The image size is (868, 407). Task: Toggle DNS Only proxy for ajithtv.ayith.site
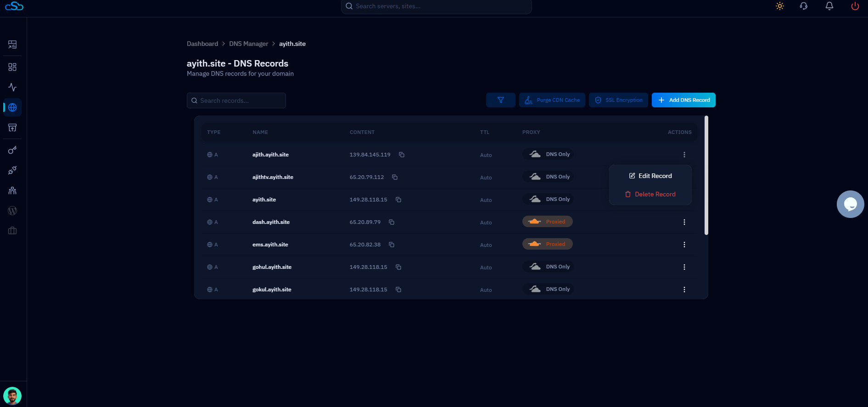549,177
